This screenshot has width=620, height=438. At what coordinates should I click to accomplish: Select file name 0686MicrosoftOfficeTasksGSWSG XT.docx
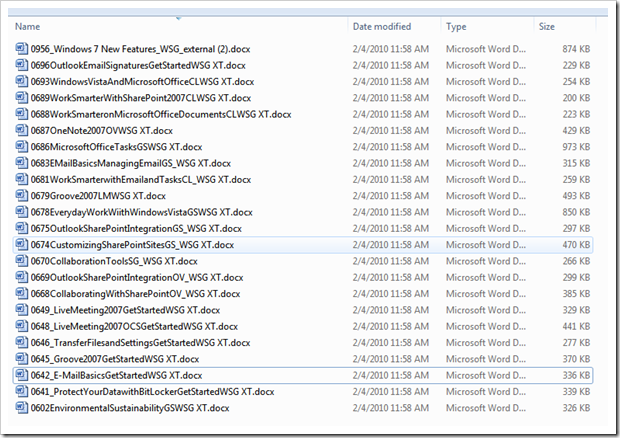point(116,147)
